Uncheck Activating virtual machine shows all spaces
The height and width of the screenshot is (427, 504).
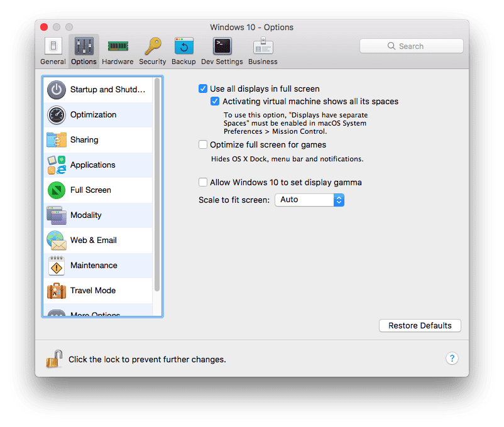click(215, 101)
